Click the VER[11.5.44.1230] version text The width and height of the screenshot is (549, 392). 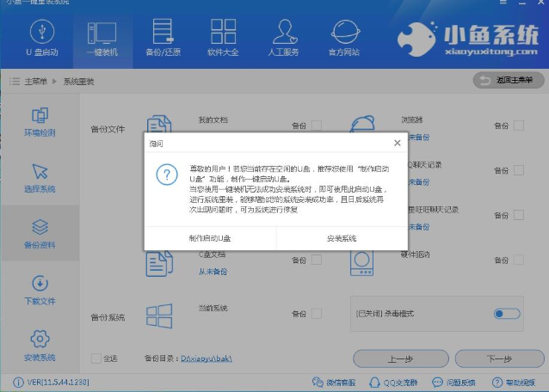click(x=59, y=383)
